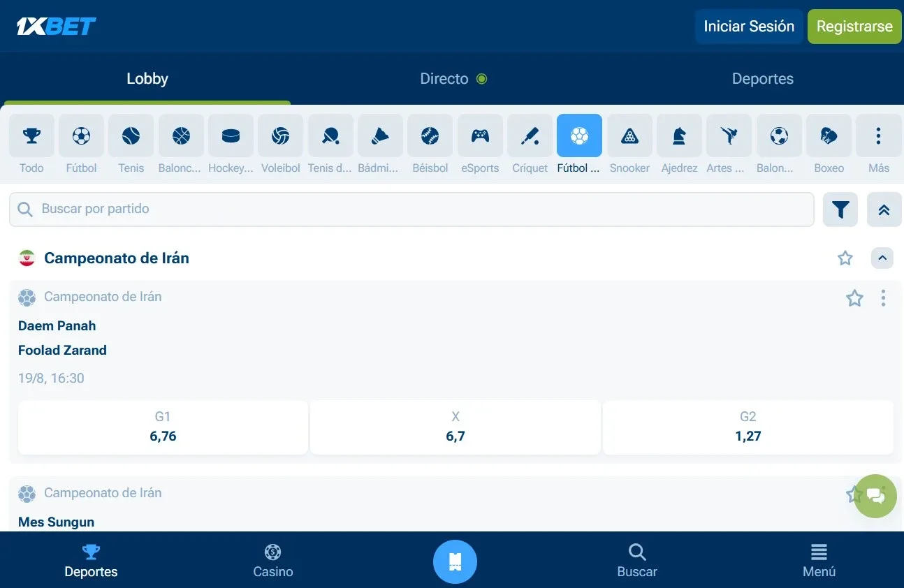Select the Hockey puck category
The image size is (904, 588).
click(x=231, y=135)
